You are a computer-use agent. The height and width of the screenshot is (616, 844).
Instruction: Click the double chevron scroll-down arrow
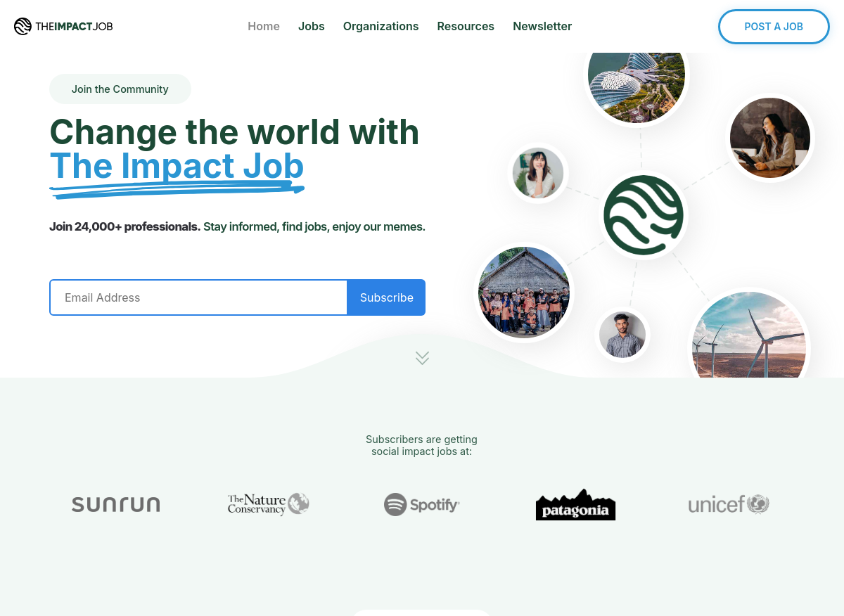422,358
